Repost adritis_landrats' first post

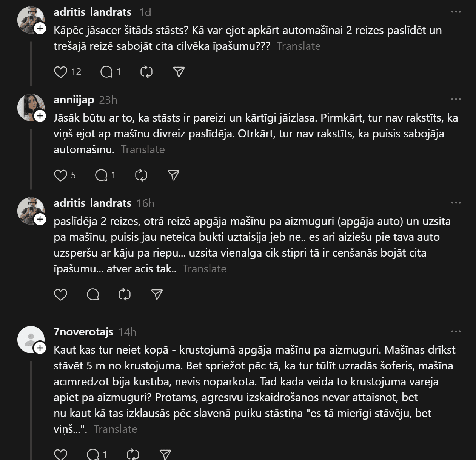pos(146,72)
